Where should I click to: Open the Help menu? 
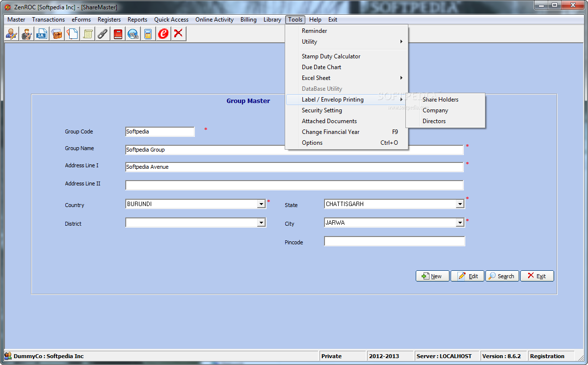pyautogui.click(x=315, y=20)
